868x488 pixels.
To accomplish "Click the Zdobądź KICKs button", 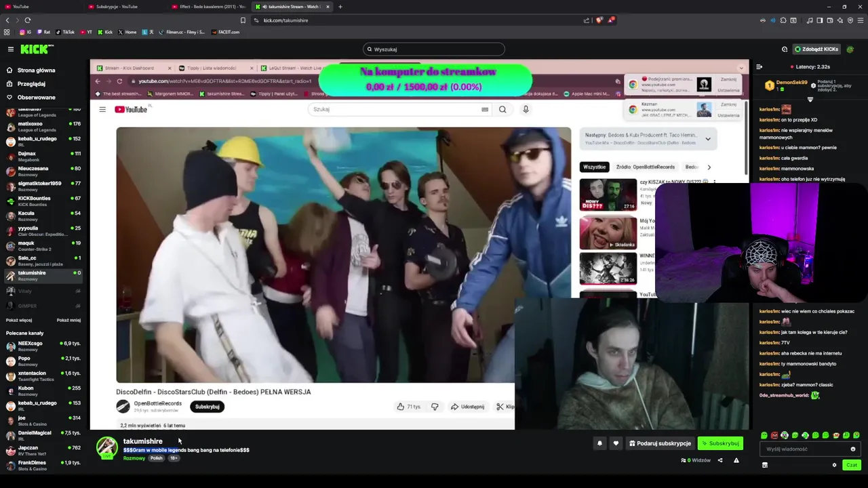I will click(816, 49).
